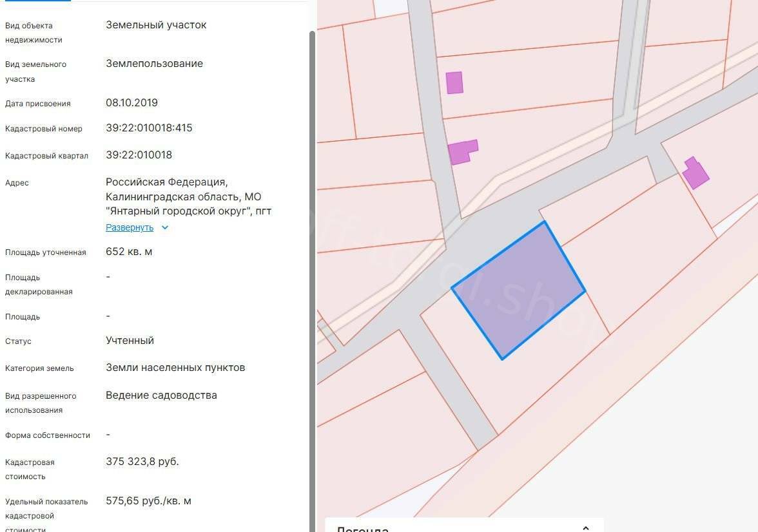Click "Ведение садоводства" permitted use value

[x=161, y=395]
